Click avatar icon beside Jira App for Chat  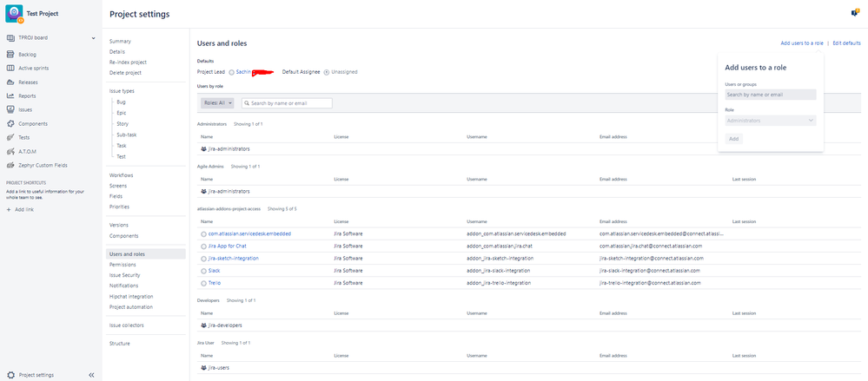(203, 246)
